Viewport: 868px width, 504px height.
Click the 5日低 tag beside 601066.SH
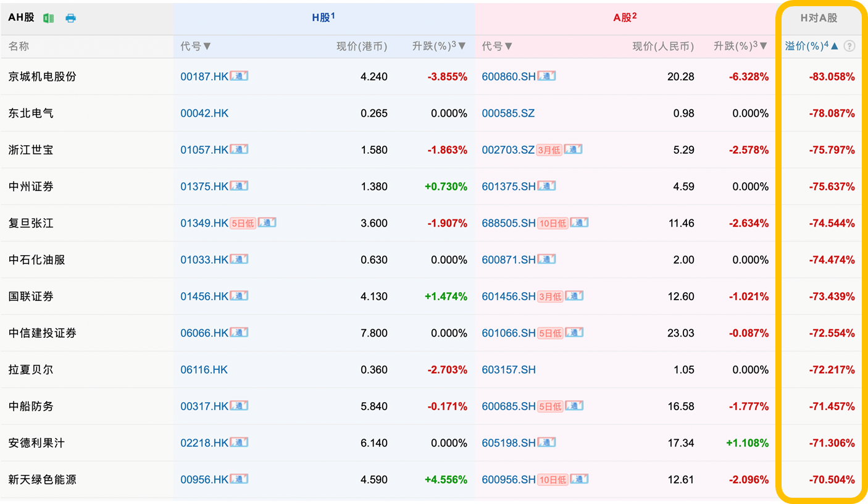[549, 334]
